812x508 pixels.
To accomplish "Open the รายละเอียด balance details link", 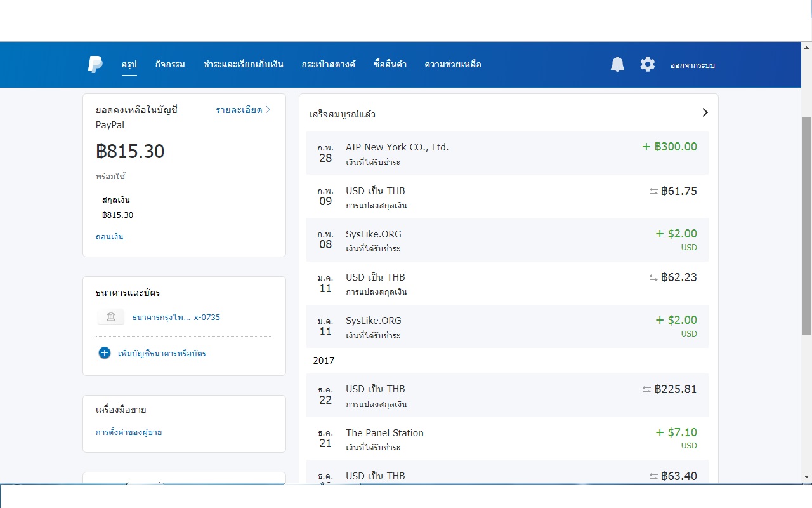I will 243,110.
